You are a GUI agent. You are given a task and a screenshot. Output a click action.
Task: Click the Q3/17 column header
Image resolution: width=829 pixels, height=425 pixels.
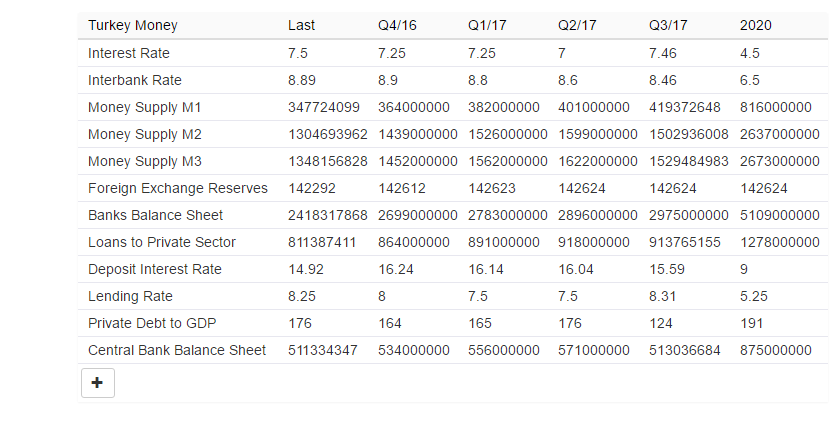pos(668,25)
